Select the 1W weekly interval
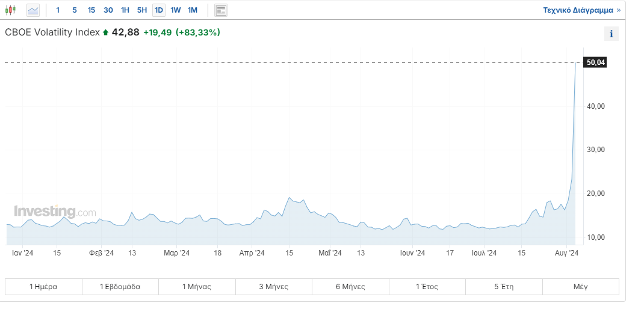Viewport: 644px width, 309px height. click(x=176, y=10)
